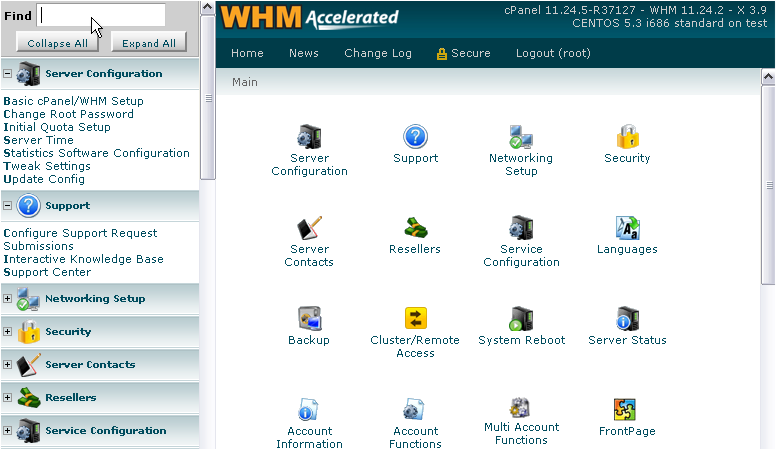
Task: Expand the Security sidebar section
Action: coord(7,332)
